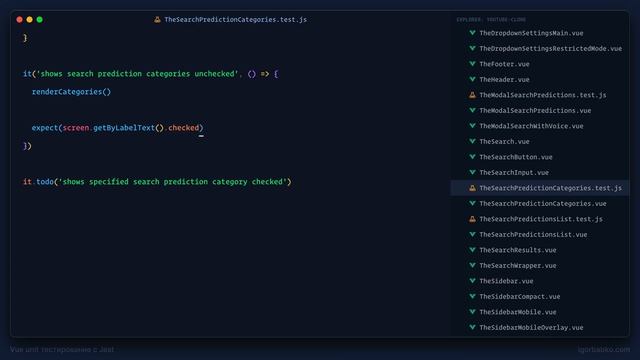Click Vue icon next to TheSidebarCompact.vue
This screenshot has width=640, height=360.
pos(472,296)
